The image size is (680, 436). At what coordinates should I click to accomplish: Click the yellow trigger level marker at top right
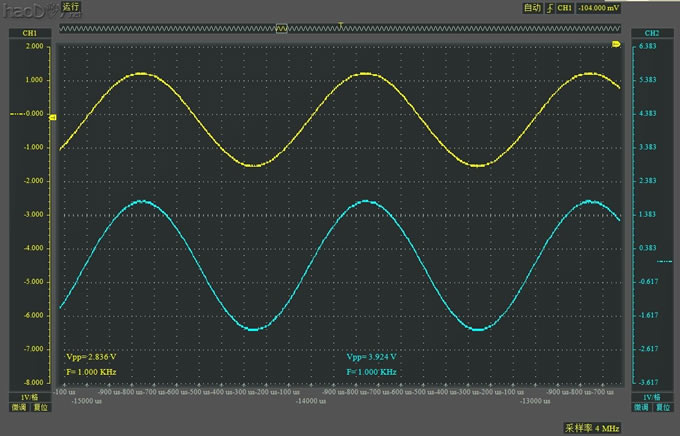[616, 45]
